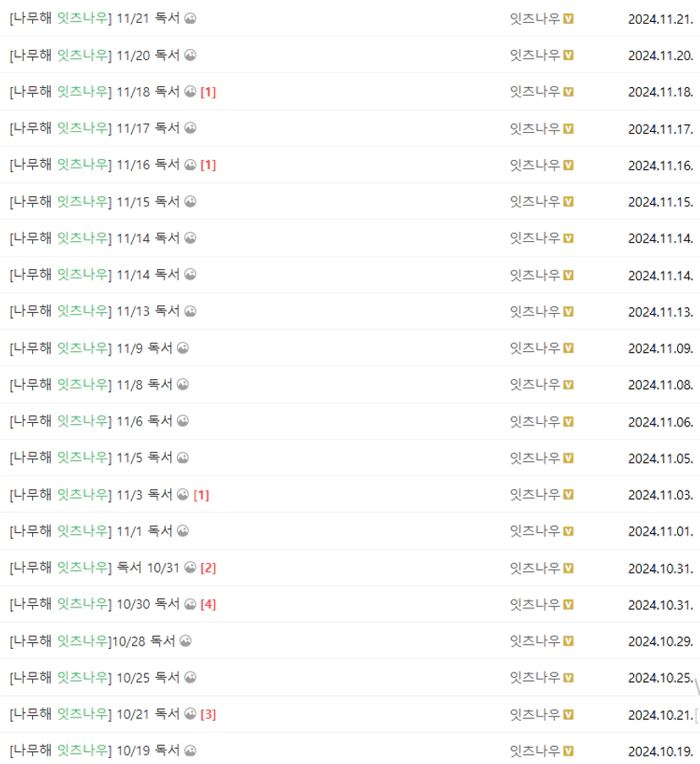Click the image icon on the 11/17 독서 row
The image size is (700, 764).
[x=190, y=128]
